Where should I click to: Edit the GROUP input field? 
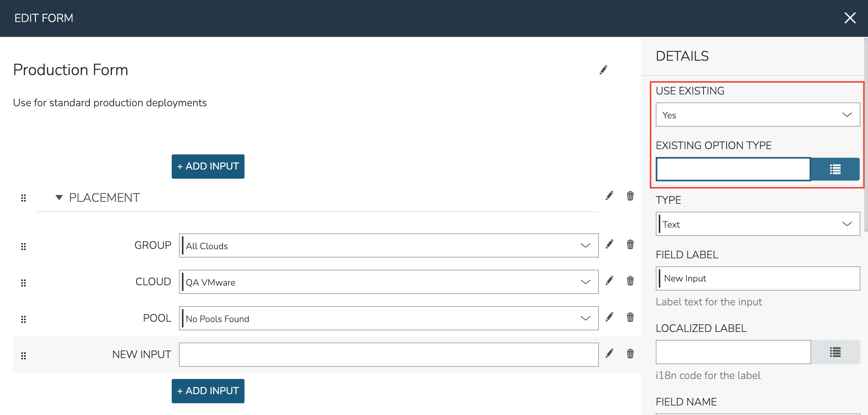(x=609, y=244)
